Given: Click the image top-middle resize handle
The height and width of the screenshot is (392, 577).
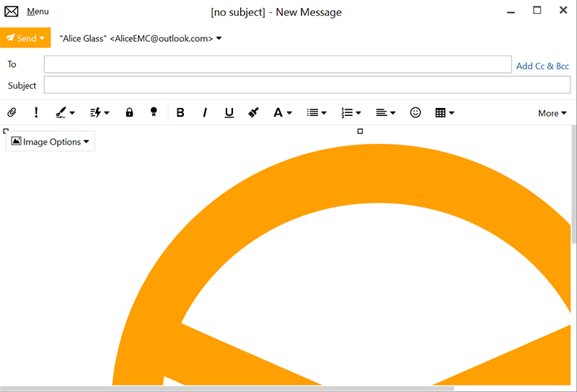Looking at the screenshot, I should (x=360, y=131).
